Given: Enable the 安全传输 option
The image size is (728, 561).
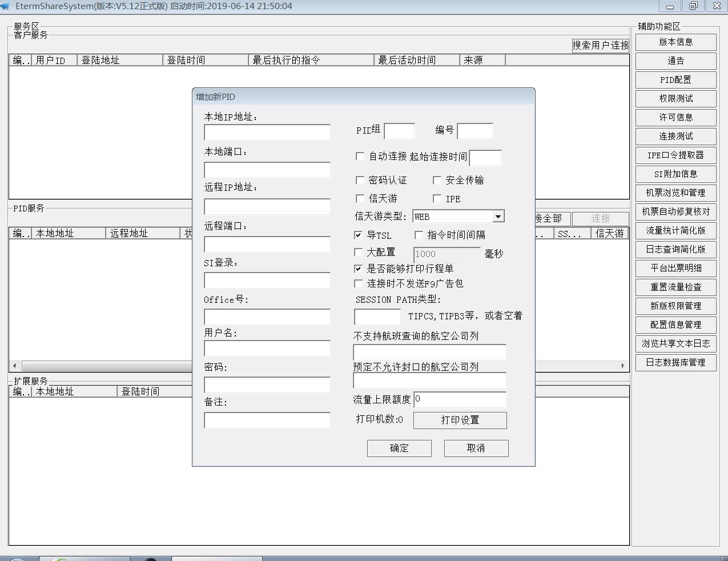Looking at the screenshot, I should pyautogui.click(x=437, y=180).
